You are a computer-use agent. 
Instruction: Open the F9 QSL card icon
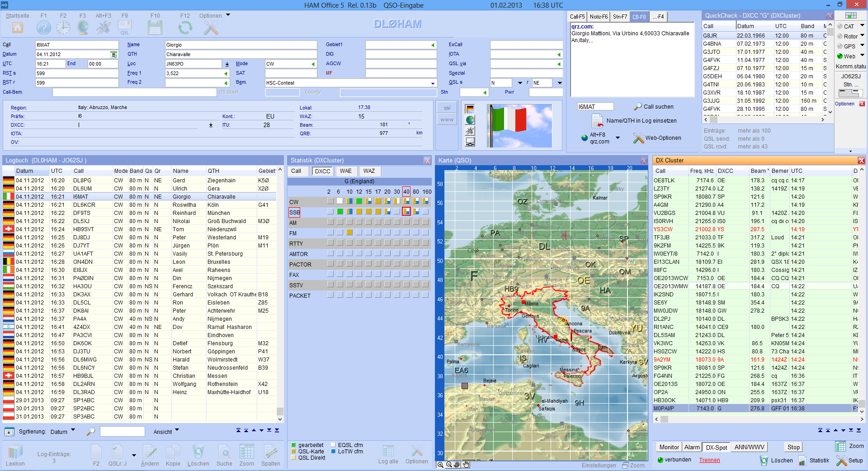(125, 27)
